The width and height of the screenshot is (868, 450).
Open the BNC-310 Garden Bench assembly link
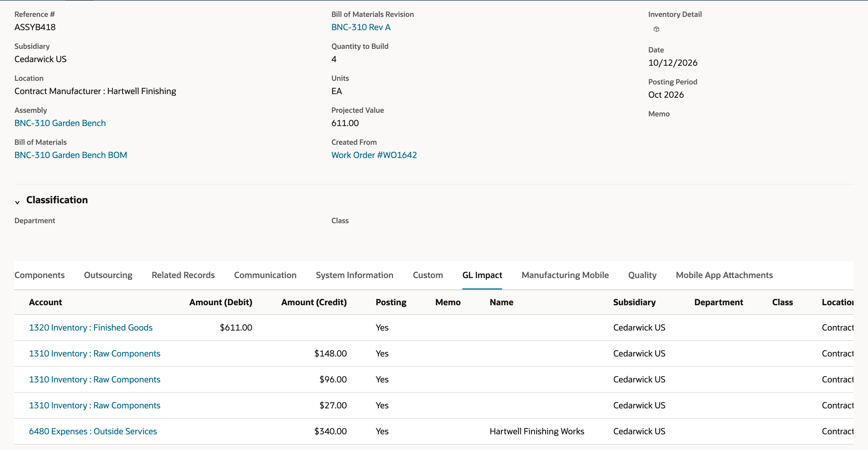coord(60,123)
